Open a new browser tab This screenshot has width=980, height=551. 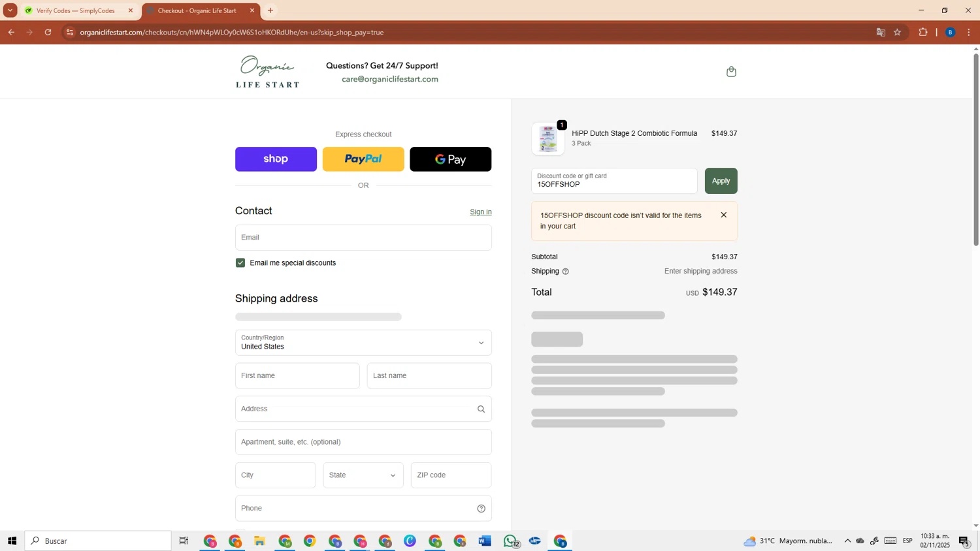270,10
